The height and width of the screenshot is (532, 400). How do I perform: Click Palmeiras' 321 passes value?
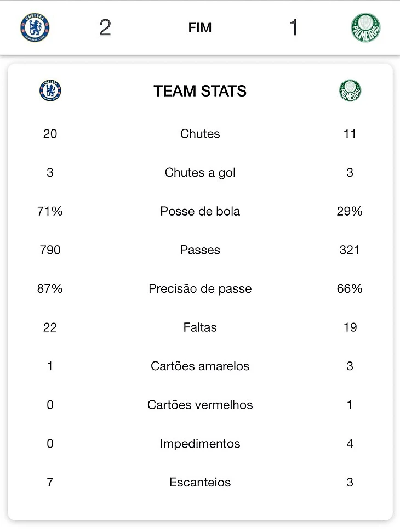coord(350,250)
